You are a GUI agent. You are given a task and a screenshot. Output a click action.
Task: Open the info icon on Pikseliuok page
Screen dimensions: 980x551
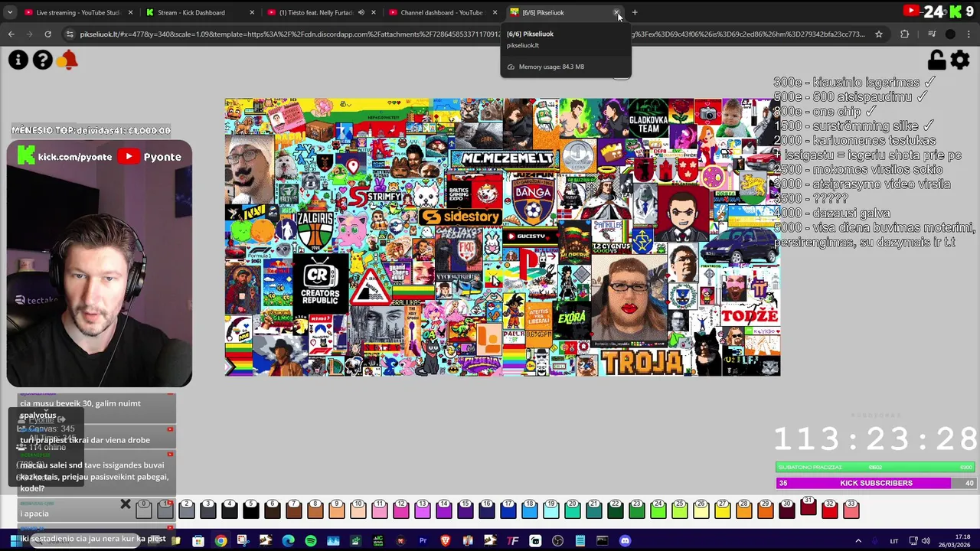pyautogui.click(x=18, y=60)
